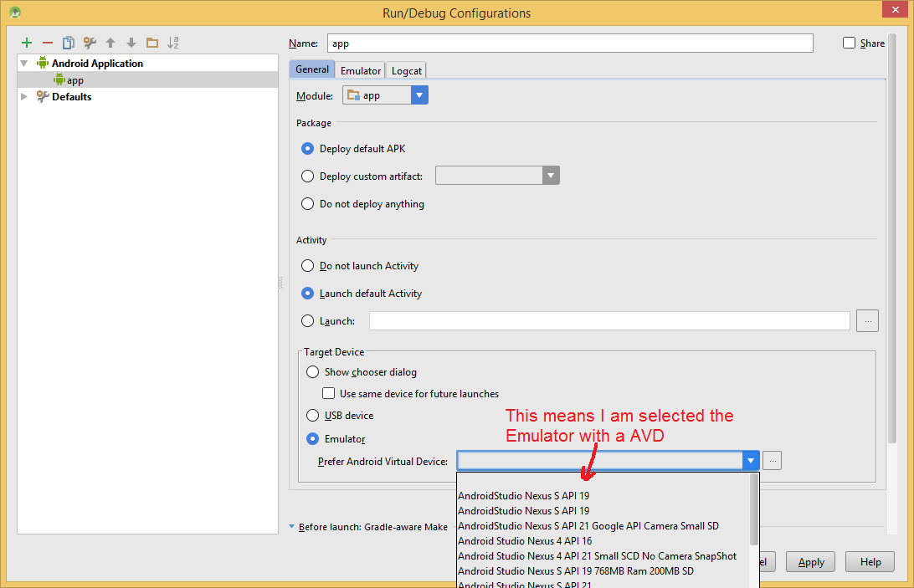This screenshot has height=588, width=914.
Task: Expand the Defaults tree node
Action: point(24,97)
